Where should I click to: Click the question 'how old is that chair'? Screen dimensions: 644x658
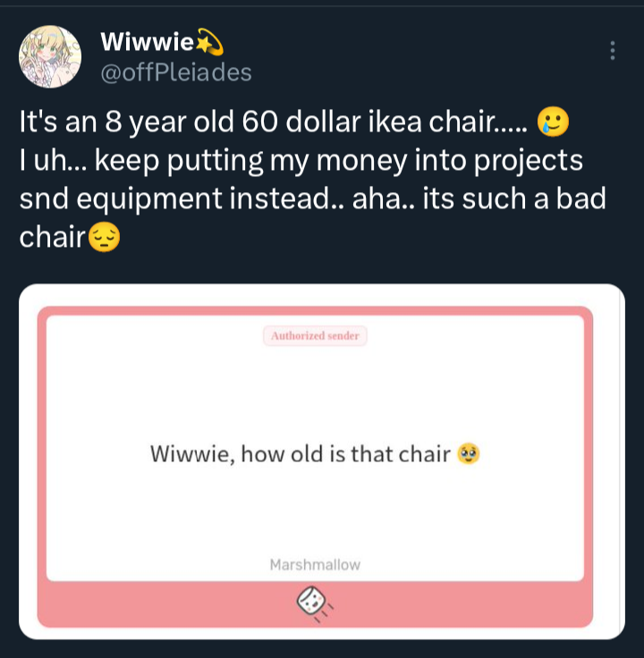pyautogui.click(x=345, y=453)
